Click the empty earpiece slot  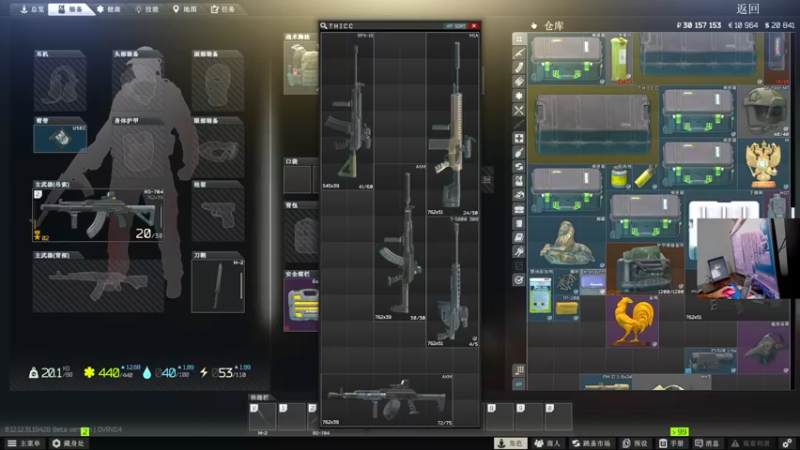click(x=60, y=84)
